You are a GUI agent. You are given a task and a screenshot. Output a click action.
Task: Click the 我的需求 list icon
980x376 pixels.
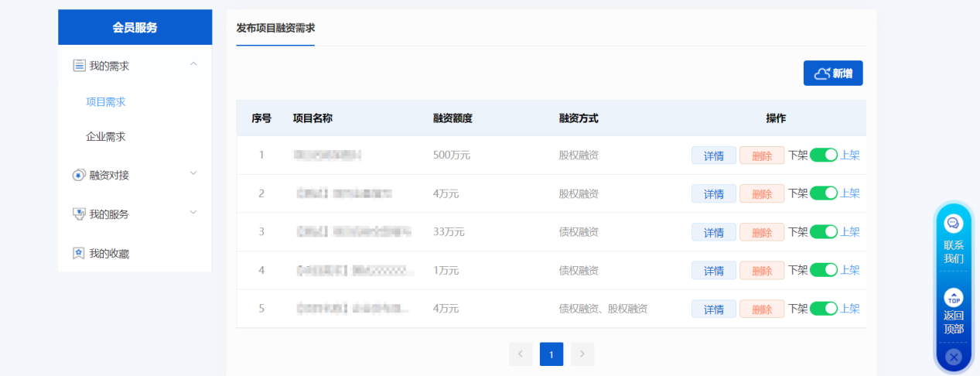click(79, 66)
